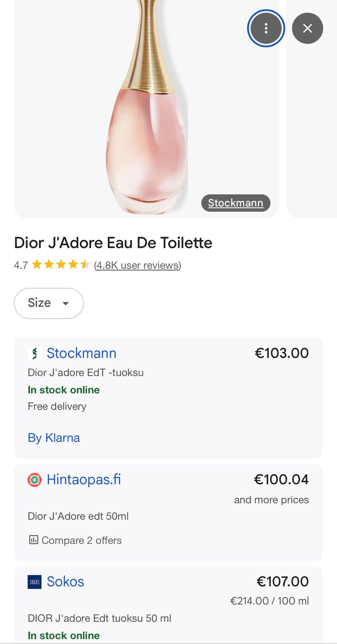This screenshot has width=337, height=644.
Task: Open the Hintaopas.fi seller link
Action: point(84,480)
